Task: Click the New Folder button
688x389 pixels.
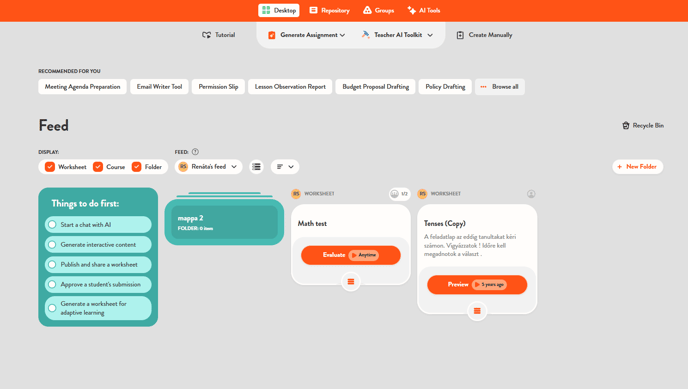Action: click(637, 167)
